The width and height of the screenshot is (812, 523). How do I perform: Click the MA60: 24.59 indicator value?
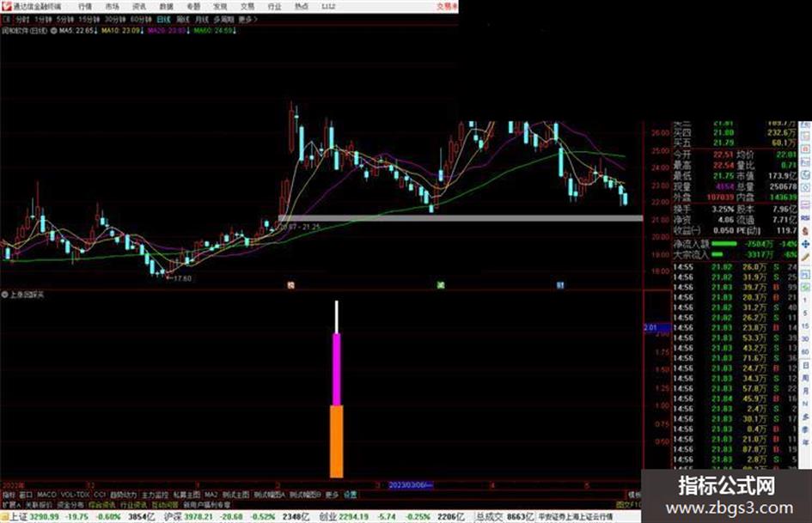pos(215,31)
